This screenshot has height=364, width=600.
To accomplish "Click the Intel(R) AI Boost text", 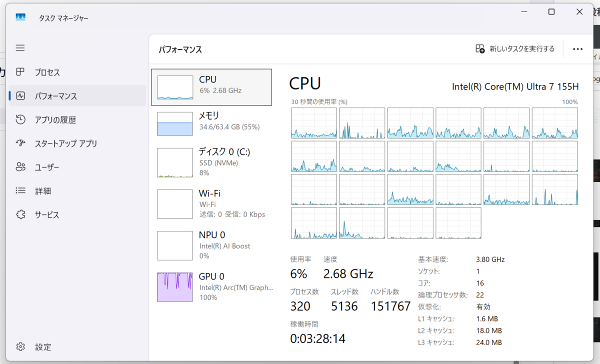I will pyautogui.click(x=225, y=246).
